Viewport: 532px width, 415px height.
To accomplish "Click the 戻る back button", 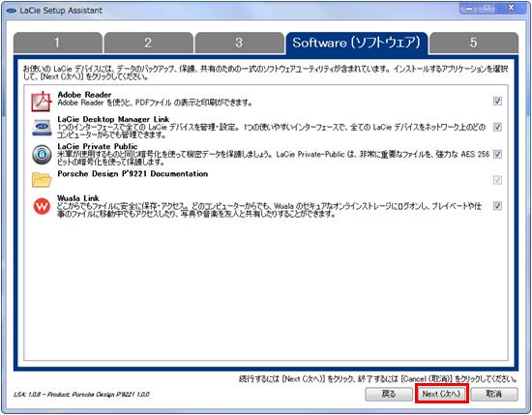I will (389, 394).
